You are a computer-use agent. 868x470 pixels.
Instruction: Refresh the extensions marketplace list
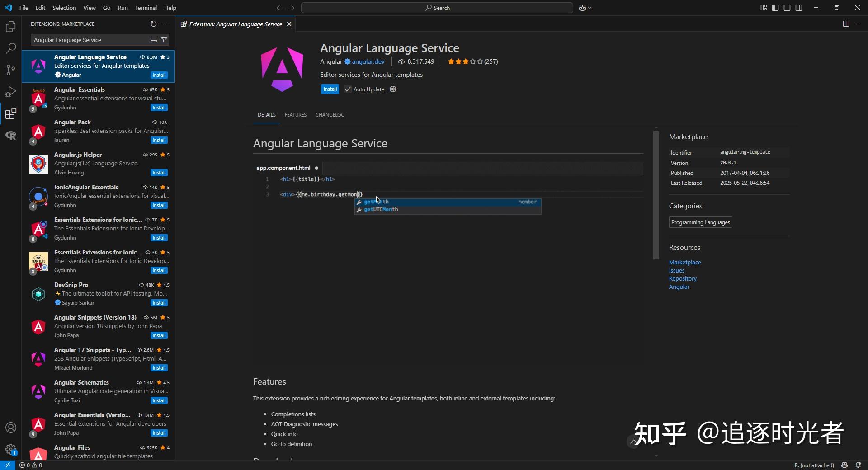[x=153, y=24]
